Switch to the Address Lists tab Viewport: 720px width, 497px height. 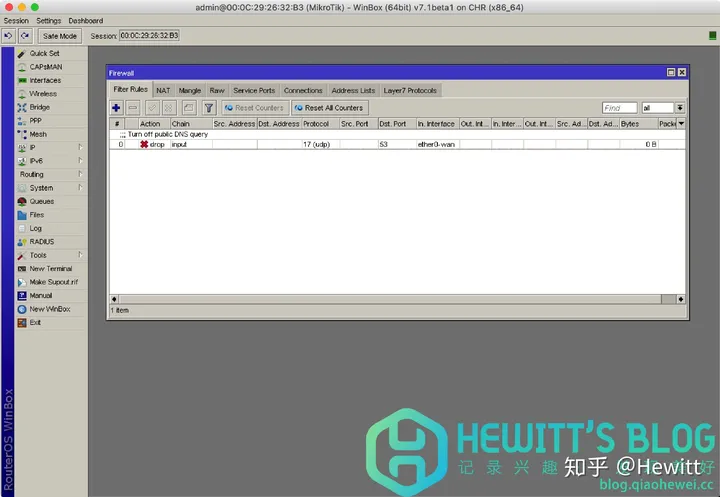point(353,90)
